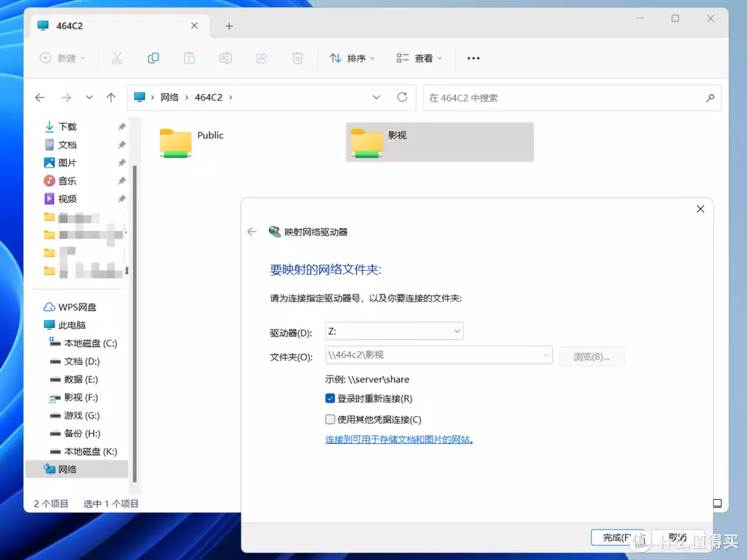Viewport: 747px width, 560px height.
Task: Toggle 登录时重新连接 checkbox
Action: [330, 398]
